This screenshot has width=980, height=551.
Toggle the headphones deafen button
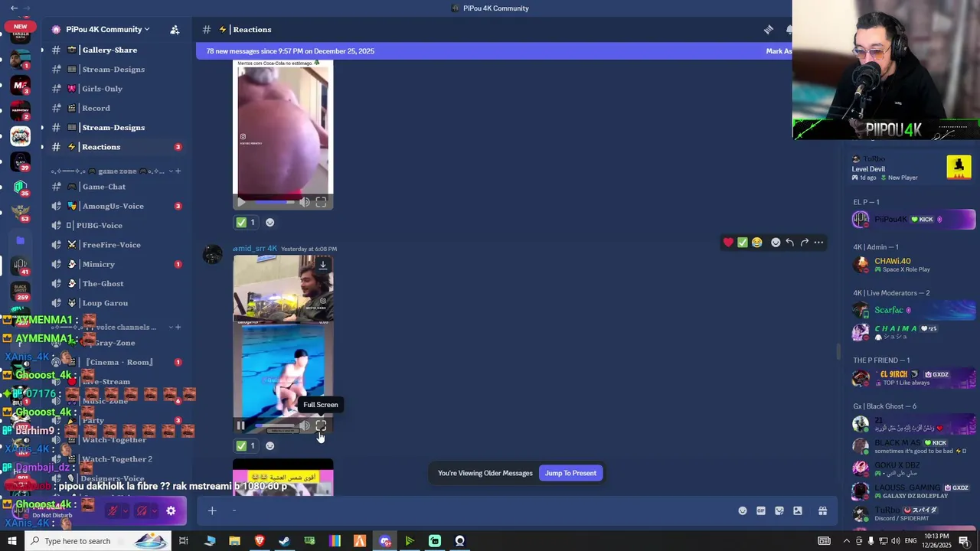click(142, 511)
